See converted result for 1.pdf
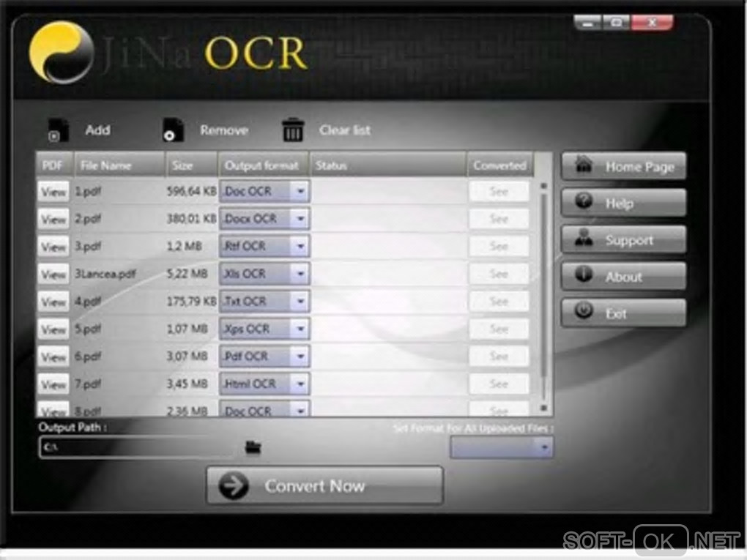 pyautogui.click(x=499, y=192)
